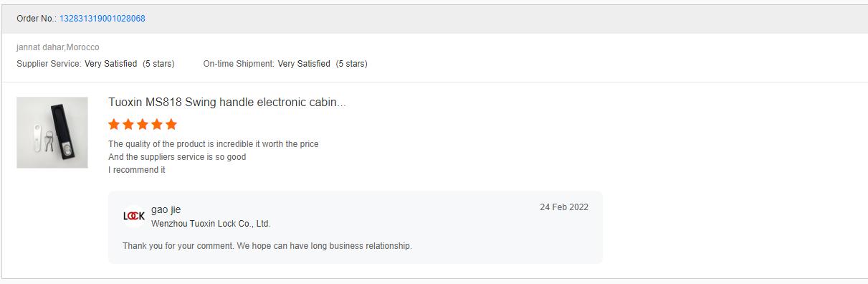This screenshot has width=868, height=284.
Task: Click On-time Shipment Very Satisfied rating
Action: 285,64
